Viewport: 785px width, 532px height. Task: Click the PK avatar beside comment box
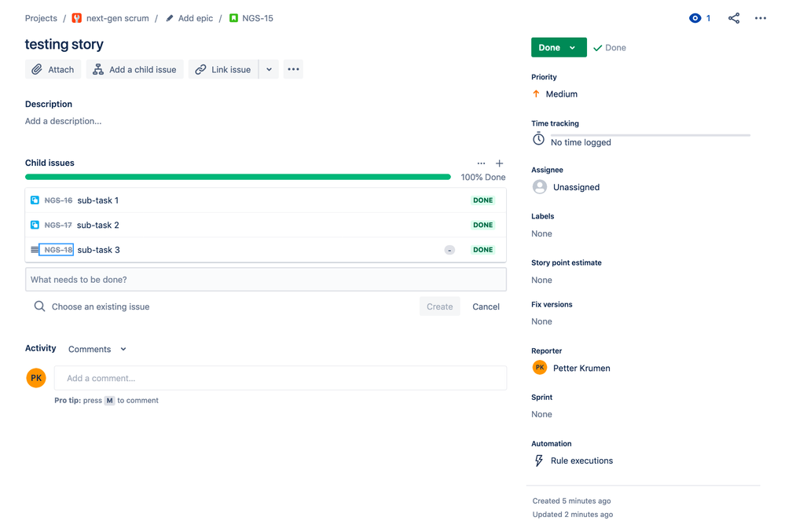pos(36,378)
